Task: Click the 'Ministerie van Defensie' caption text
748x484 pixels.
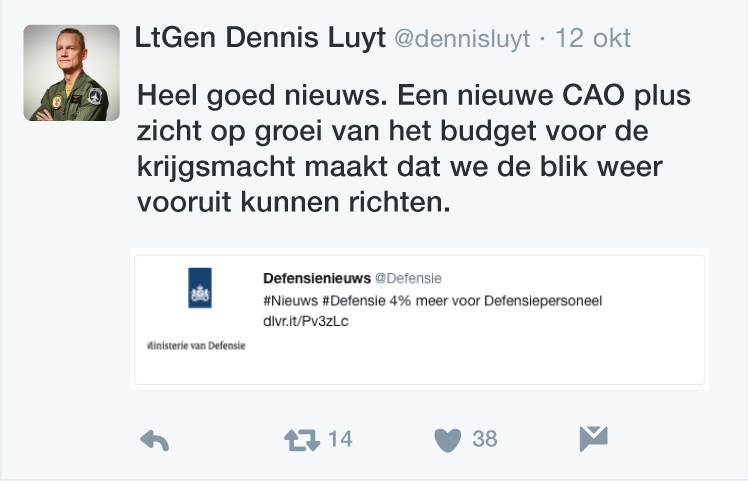Action: pos(196,345)
